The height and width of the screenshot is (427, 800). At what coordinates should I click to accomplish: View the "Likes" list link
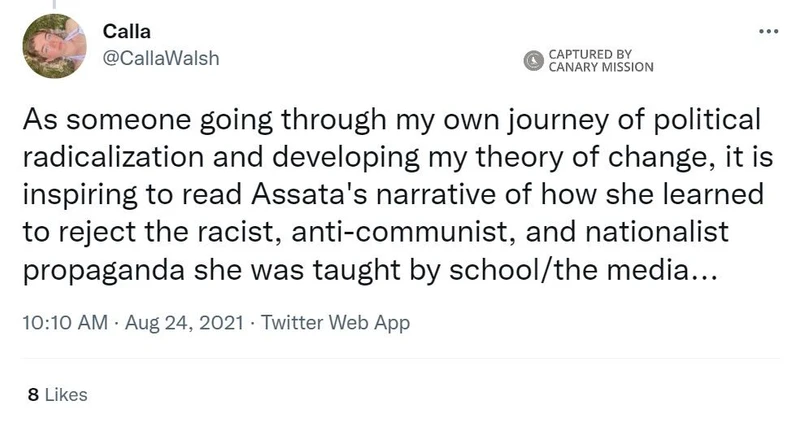click(65, 395)
